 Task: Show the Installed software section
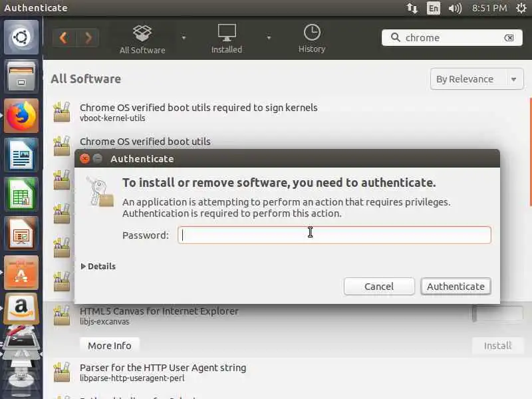coord(227,39)
